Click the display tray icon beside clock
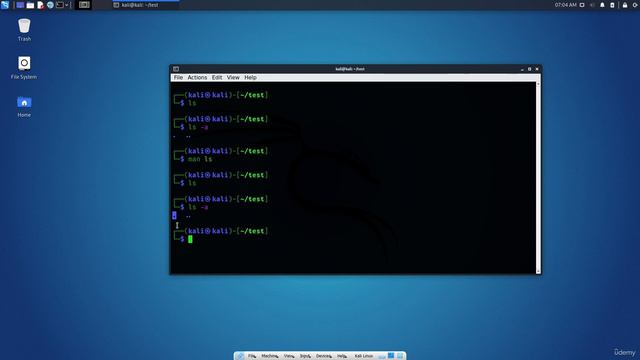The image size is (640, 360). tap(582, 5)
